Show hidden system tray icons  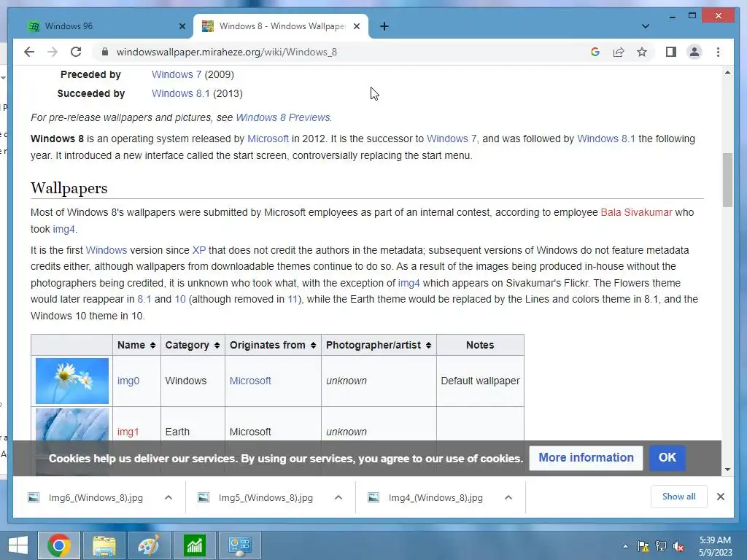coord(625,546)
